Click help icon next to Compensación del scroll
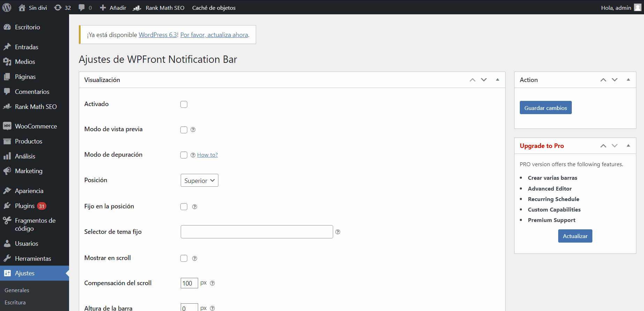The image size is (644, 311). tap(212, 283)
